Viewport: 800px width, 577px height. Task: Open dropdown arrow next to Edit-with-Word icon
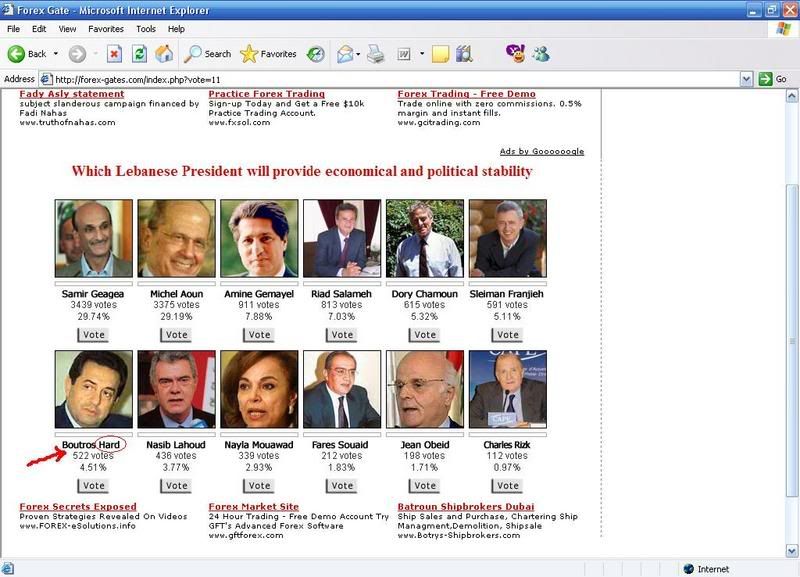tap(422, 54)
